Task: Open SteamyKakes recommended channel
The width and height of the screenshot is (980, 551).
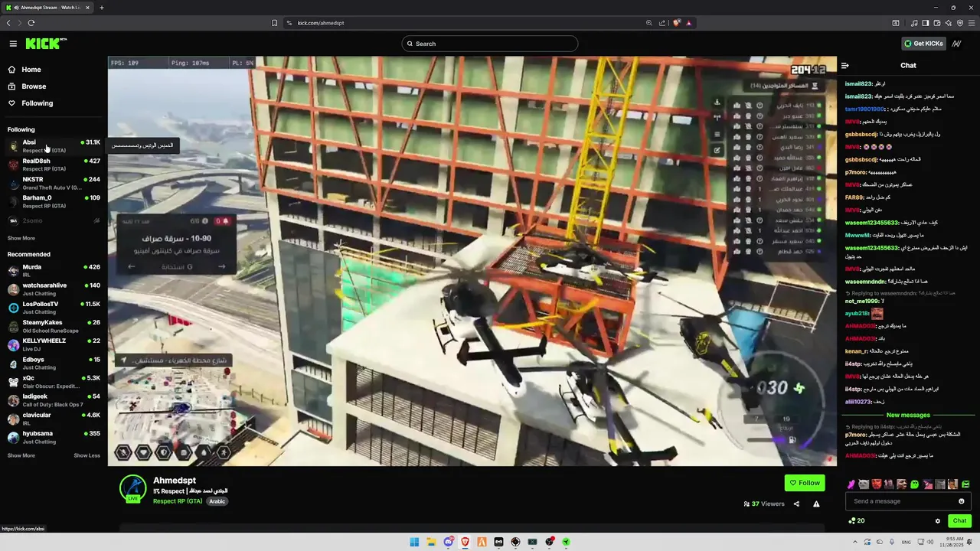Action: pyautogui.click(x=54, y=326)
